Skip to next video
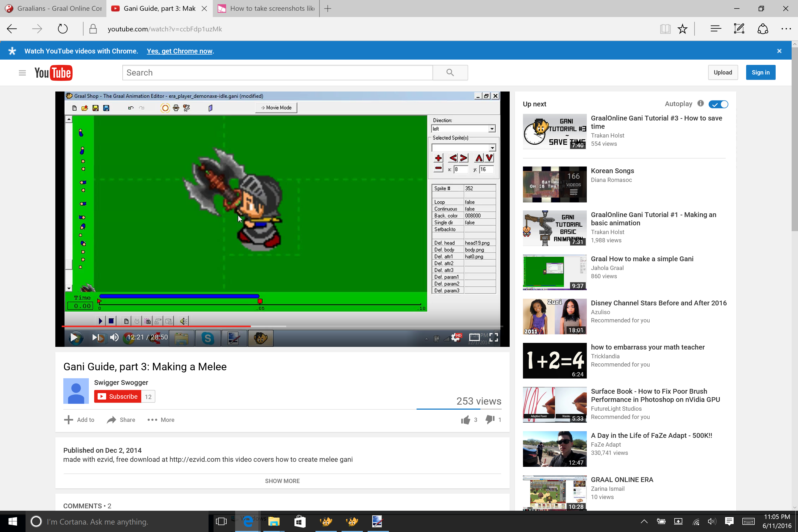 pyautogui.click(x=96, y=337)
